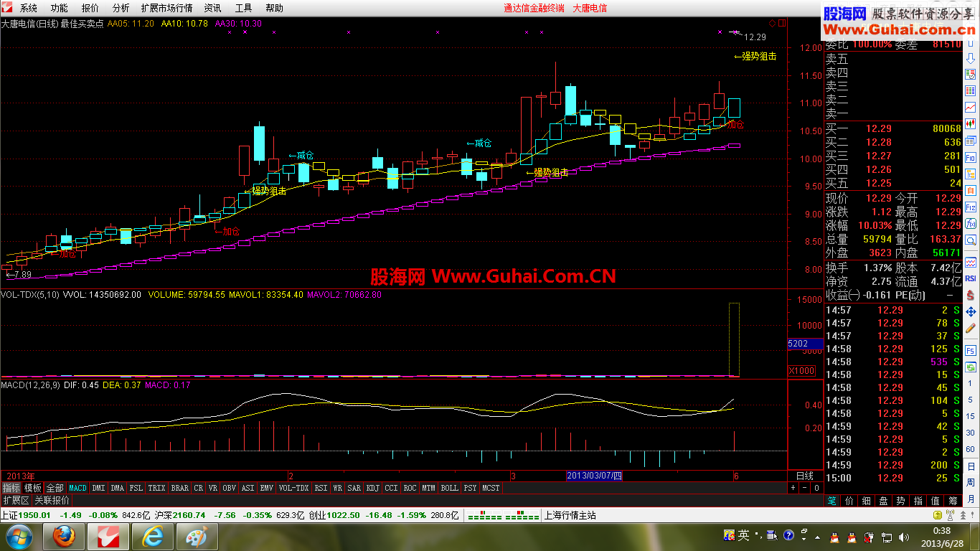Click the RSI icon in right sidebar
The height and width of the screenshot is (551, 980).
[971, 278]
